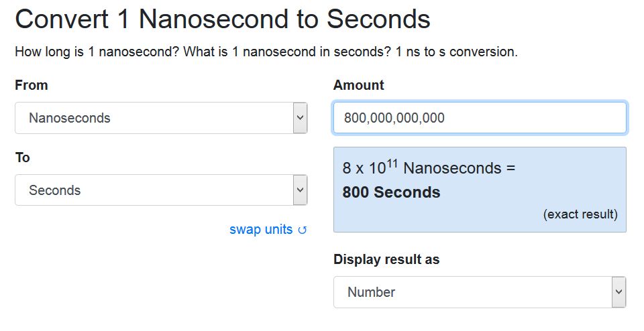Screen dimensions: 644x331
Task: Click the Convert 1 Nanosecond to Seconds heading
Action: coord(223,19)
